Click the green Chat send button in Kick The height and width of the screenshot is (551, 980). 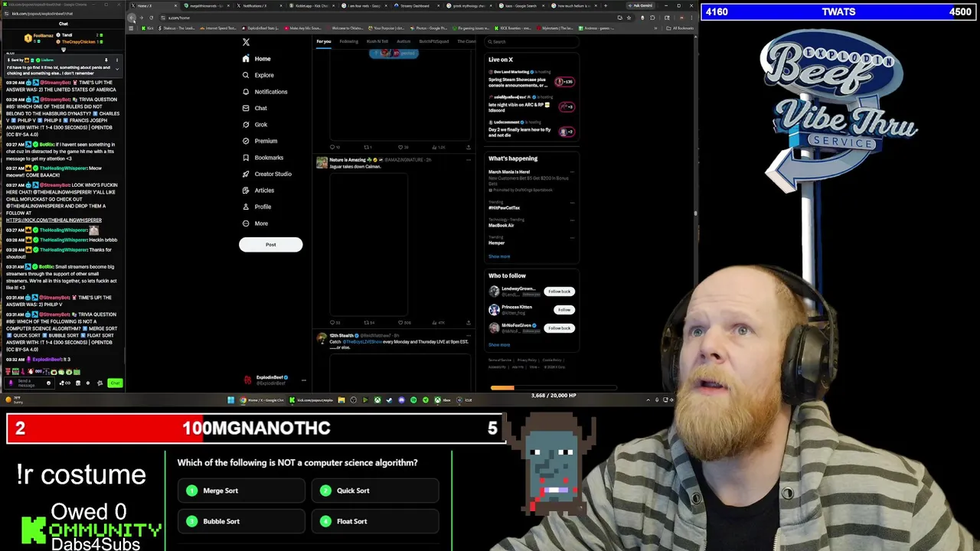pyautogui.click(x=115, y=383)
